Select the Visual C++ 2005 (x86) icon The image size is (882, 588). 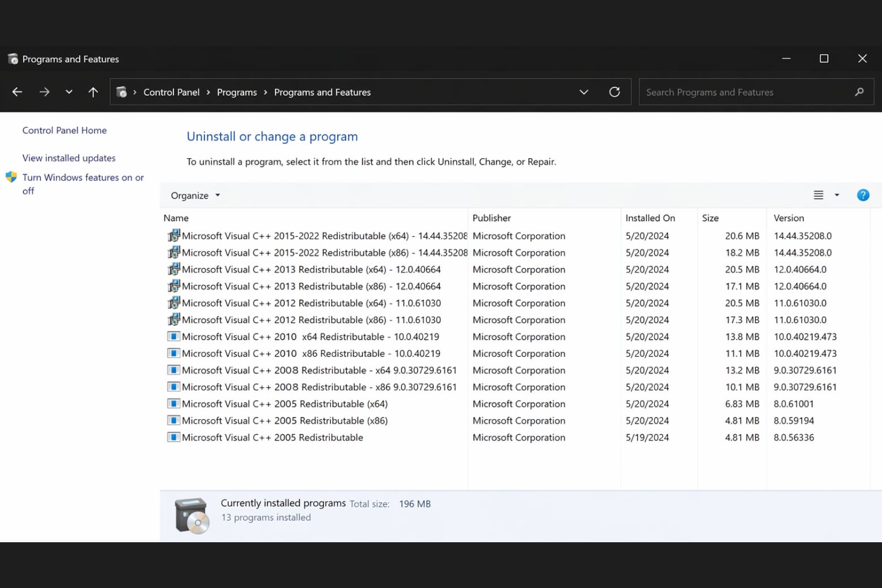pos(174,420)
